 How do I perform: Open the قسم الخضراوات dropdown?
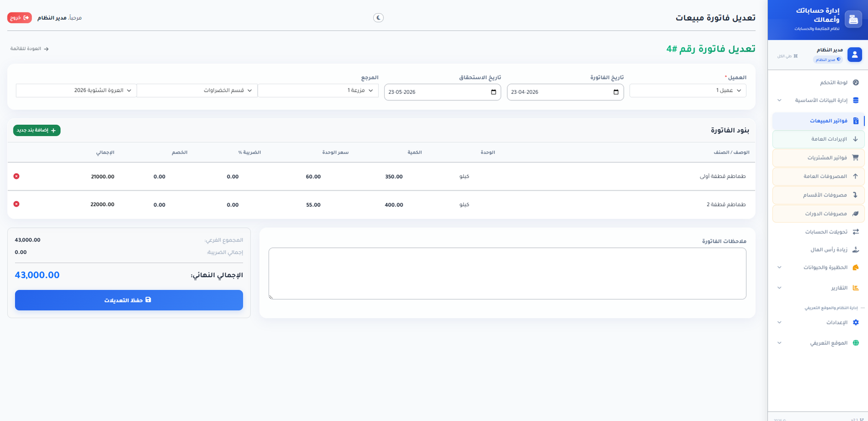tap(197, 91)
